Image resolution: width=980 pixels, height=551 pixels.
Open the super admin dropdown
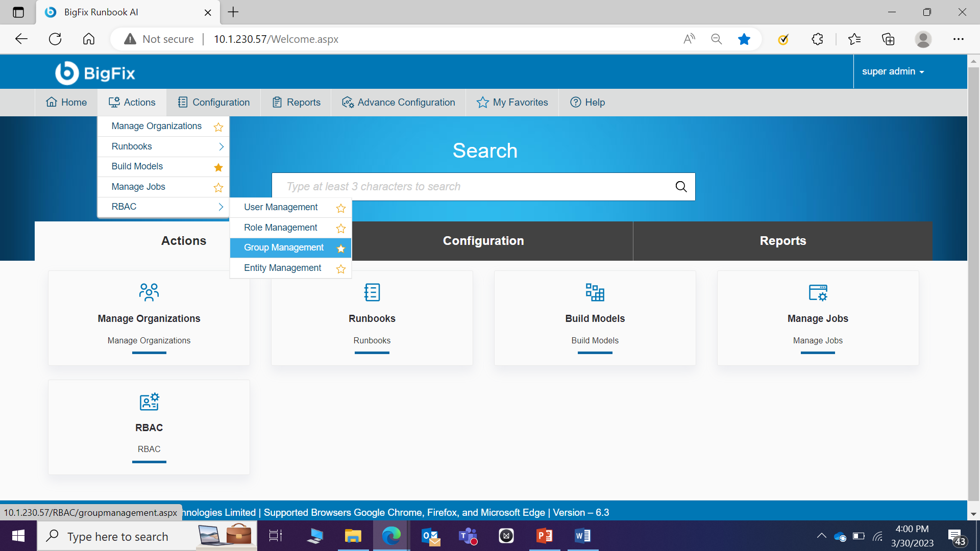pyautogui.click(x=893, y=71)
